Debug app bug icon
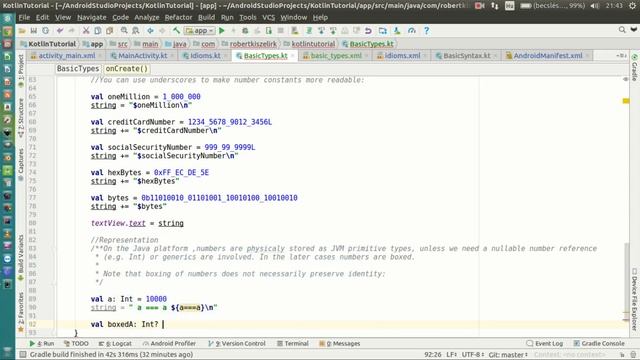 pos(245,31)
